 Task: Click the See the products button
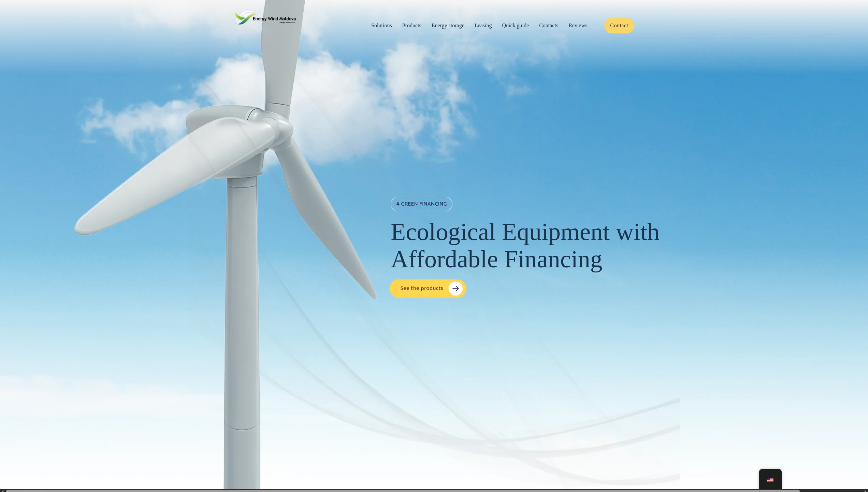(428, 289)
